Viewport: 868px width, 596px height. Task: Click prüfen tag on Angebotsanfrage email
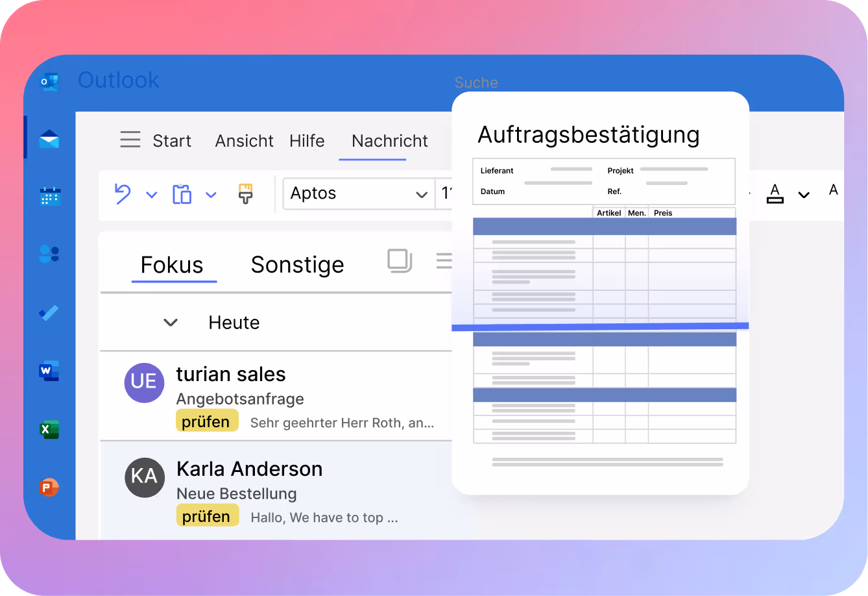pyautogui.click(x=206, y=422)
